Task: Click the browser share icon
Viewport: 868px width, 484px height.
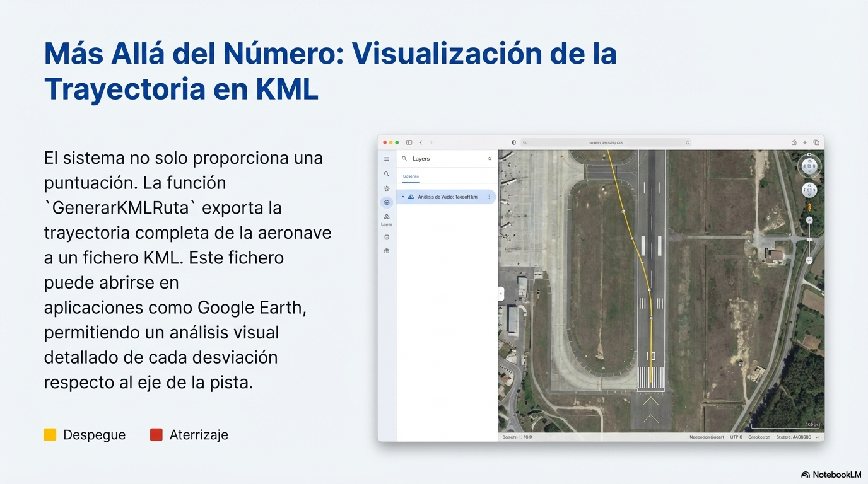Action: [x=794, y=142]
